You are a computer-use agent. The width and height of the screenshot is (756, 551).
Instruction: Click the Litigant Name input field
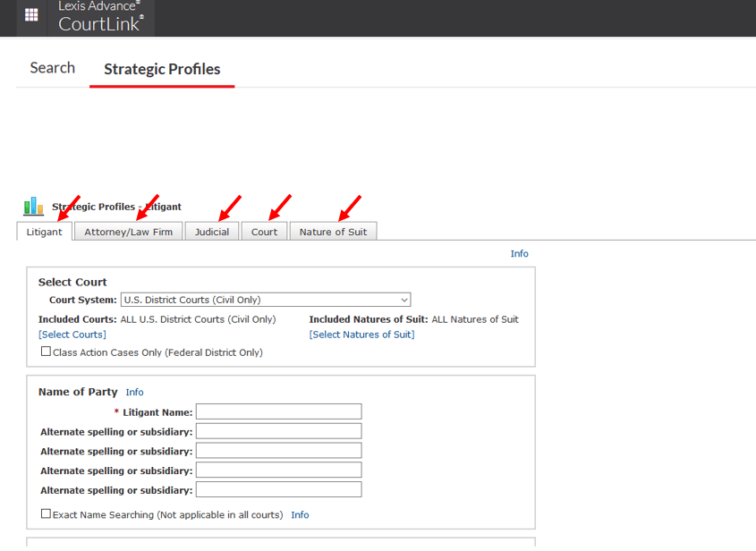click(278, 411)
